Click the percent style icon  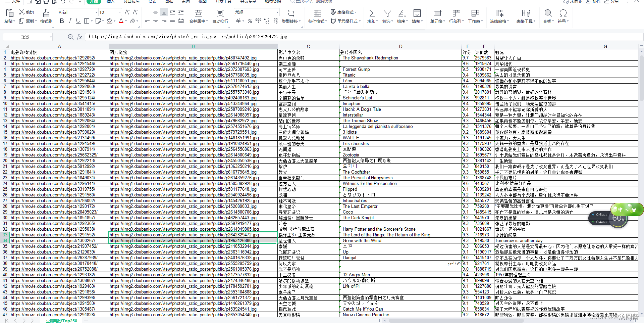250,21
